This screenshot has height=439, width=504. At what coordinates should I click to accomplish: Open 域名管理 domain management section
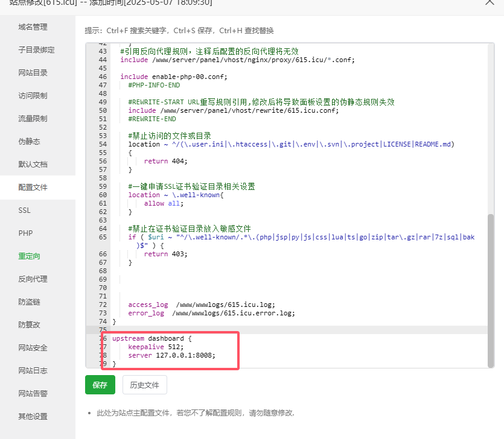tap(33, 27)
